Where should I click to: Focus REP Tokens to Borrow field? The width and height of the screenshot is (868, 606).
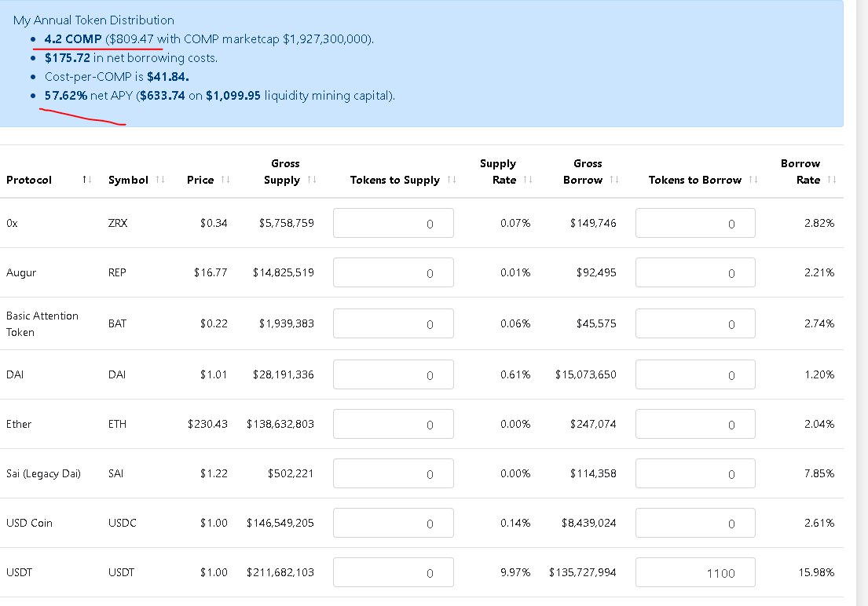coord(695,272)
